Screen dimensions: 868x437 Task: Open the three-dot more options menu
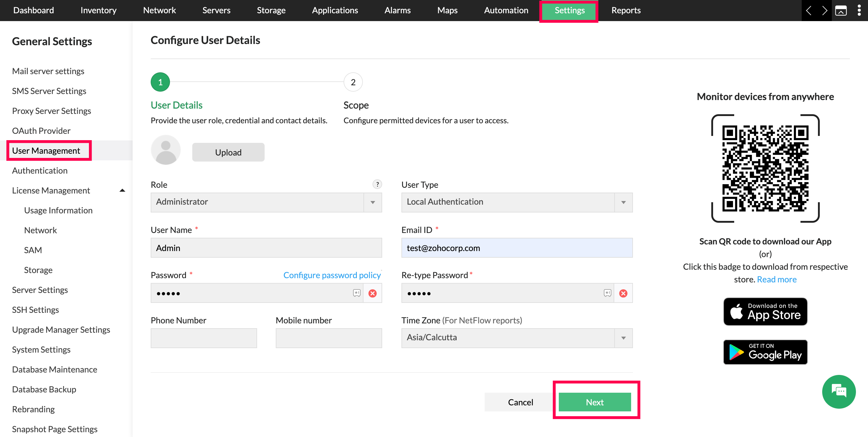pyautogui.click(x=859, y=11)
